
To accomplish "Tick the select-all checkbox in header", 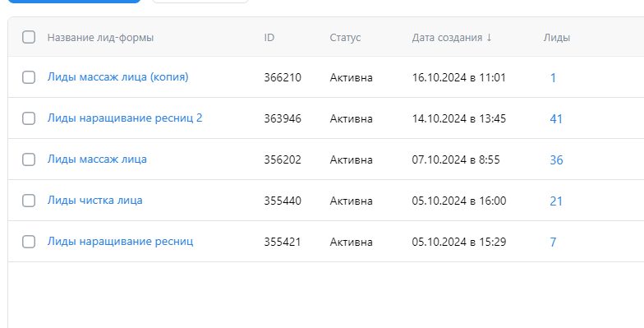I will click(28, 37).
